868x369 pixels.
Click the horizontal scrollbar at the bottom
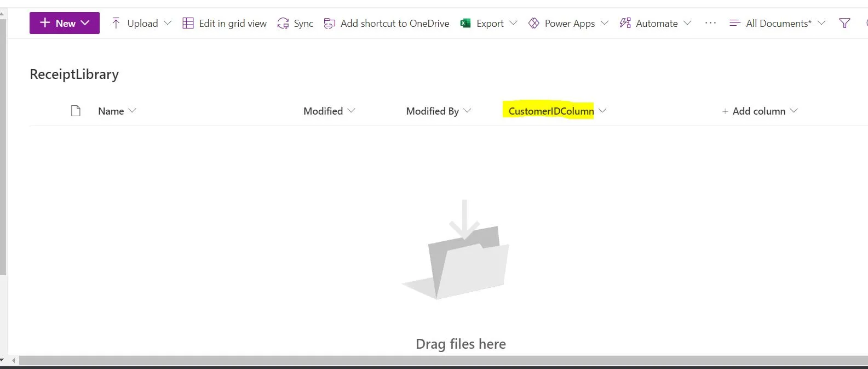pos(438,361)
